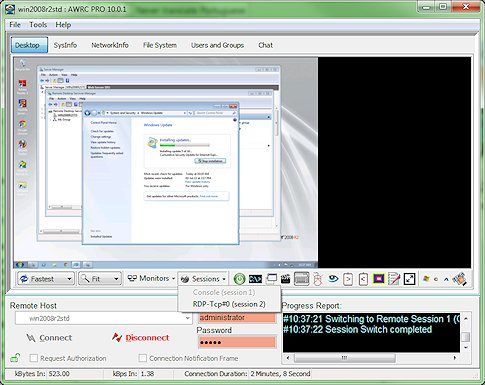Open the Remote Host combo box

tap(104, 318)
